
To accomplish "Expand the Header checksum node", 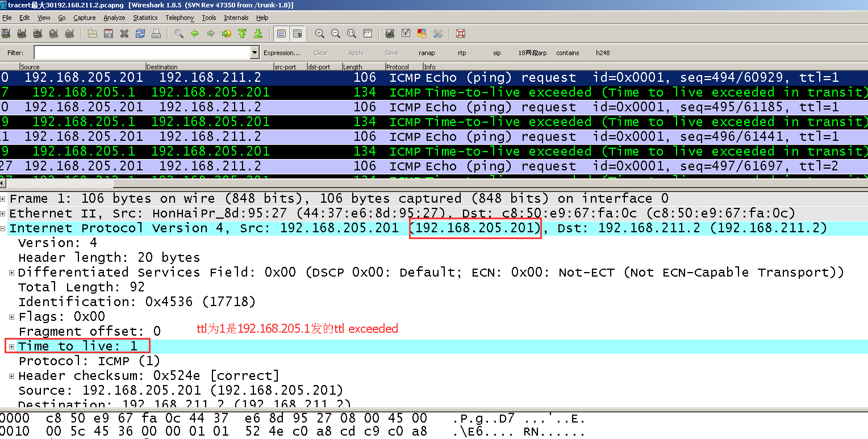I will point(12,376).
